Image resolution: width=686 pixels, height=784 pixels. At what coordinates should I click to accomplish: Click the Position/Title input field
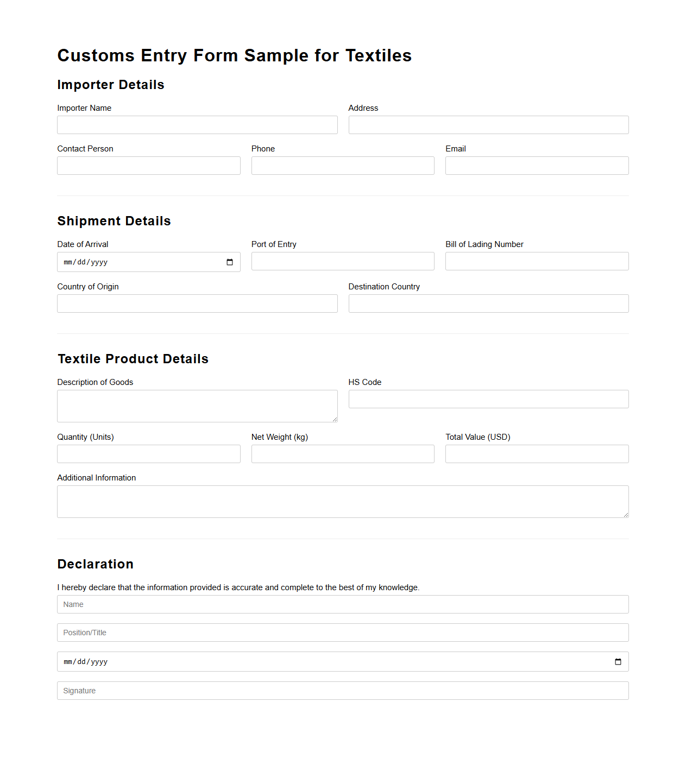(x=342, y=633)
